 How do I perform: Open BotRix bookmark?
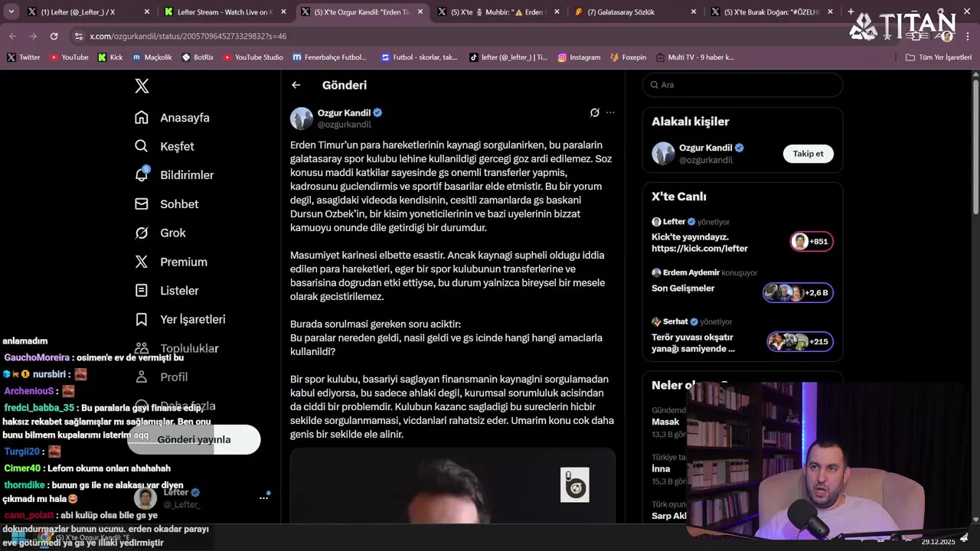[x=198, y=57]
